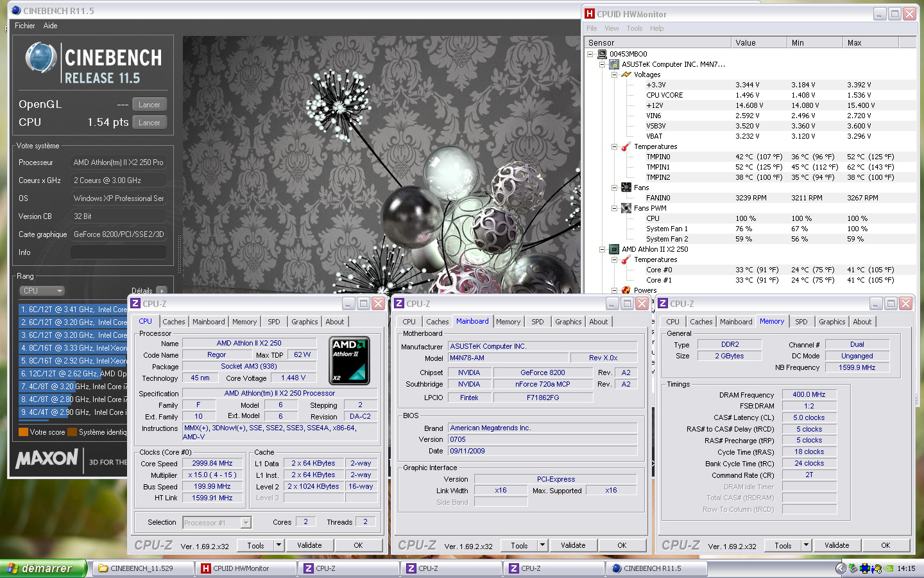Collapse the AMD Athlon II X2 250 node

(602, 249)
